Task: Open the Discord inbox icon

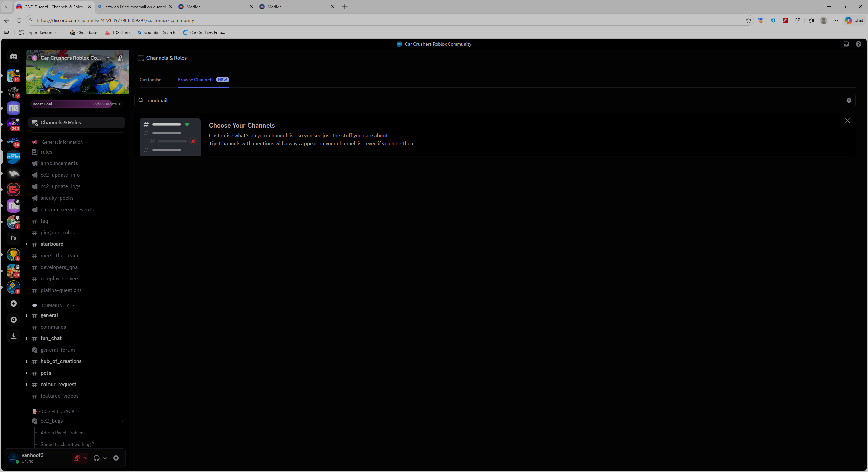Action: point(846,44)
